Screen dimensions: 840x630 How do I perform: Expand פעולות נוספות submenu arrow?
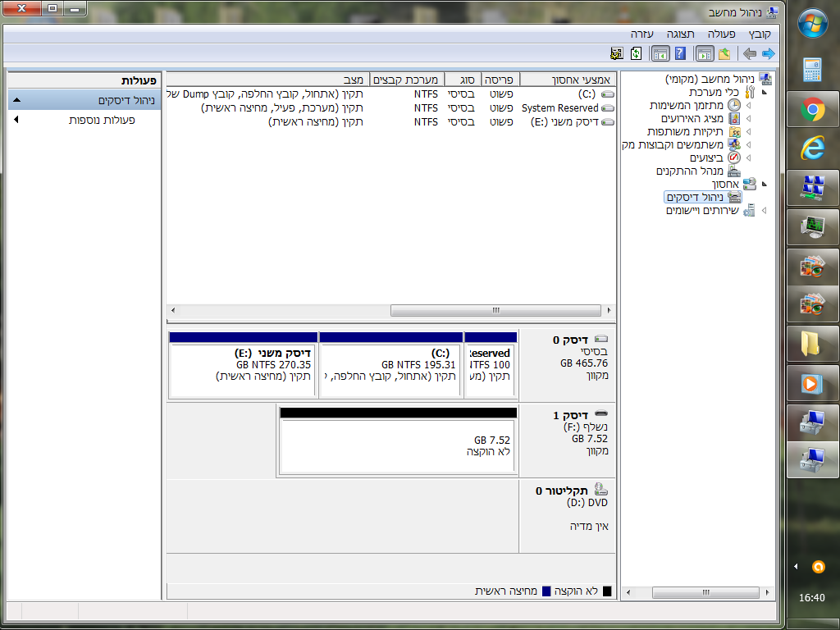coord(16,120)
